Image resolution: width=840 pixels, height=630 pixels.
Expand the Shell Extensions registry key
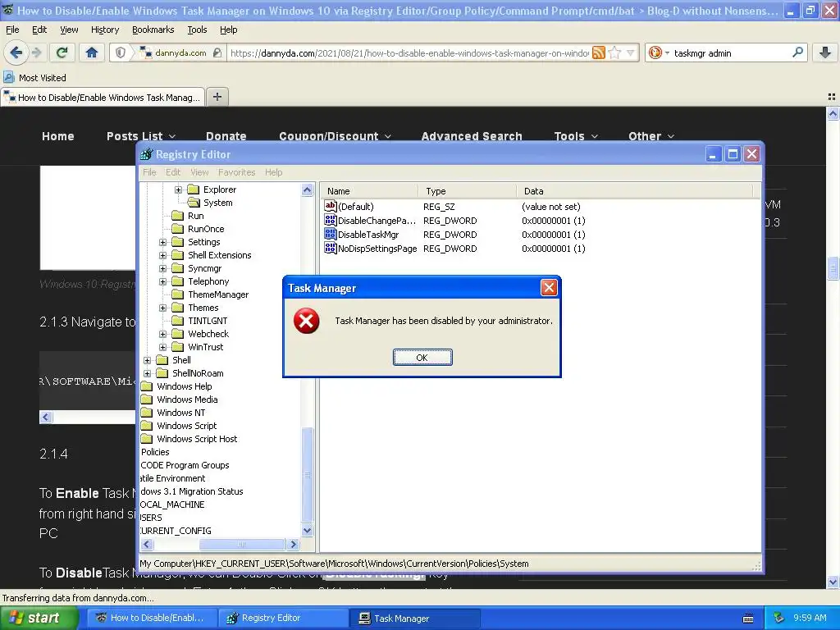[163, 256]
